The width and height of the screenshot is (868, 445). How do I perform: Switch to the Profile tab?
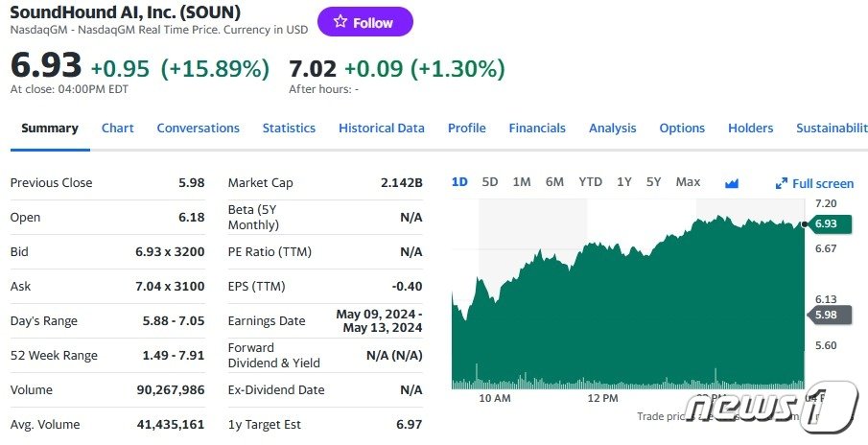(x=467, y=128)
